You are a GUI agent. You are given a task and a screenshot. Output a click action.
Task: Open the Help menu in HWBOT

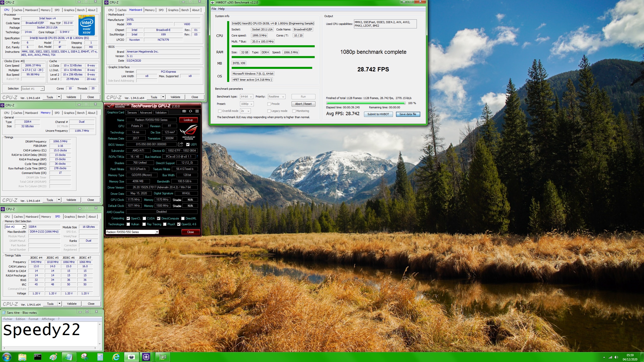tap(221, 9)
